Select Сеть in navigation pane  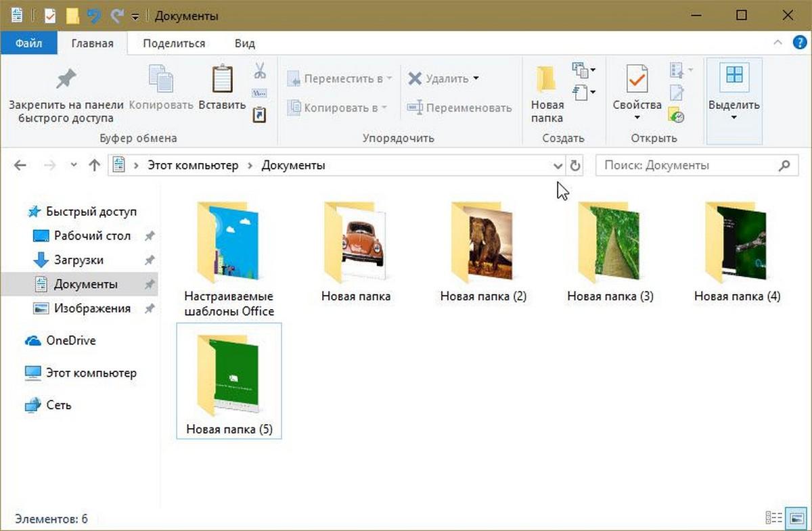tap(58, 405)
